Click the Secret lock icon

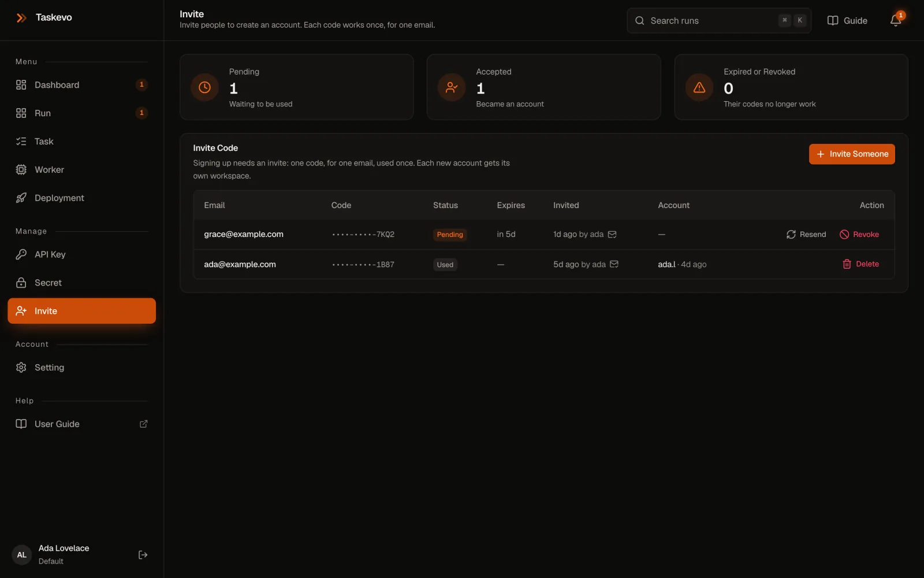(21, 283)
